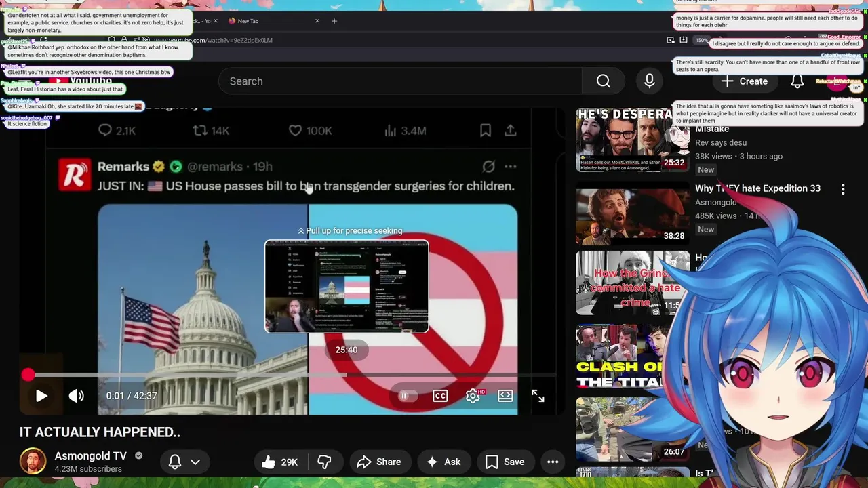Image resolution: width=868 pixels, height=488 pixels.
Task: Open player settings gear icon
Action: coord(473,396)
